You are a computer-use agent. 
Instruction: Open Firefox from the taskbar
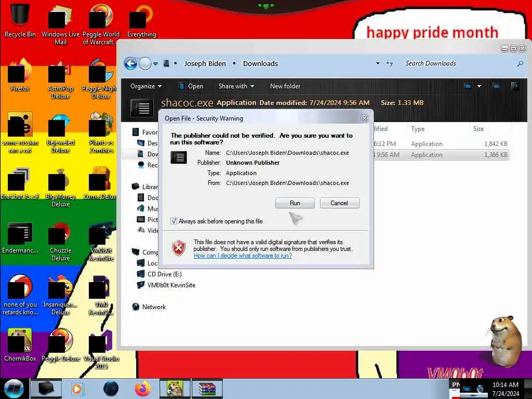pyautogui.click(x=143, y=389)
